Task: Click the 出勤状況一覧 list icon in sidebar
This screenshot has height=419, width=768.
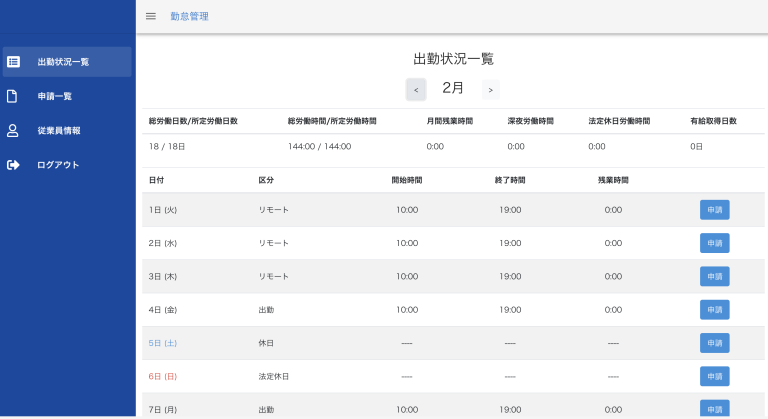Action: coord(13,62)
